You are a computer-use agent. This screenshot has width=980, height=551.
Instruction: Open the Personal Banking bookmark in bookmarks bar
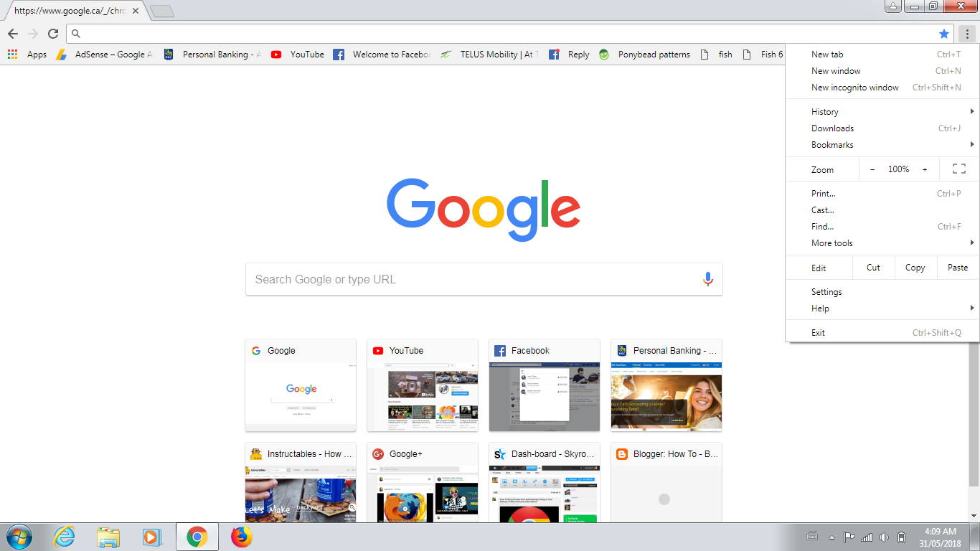pos(212,55)
